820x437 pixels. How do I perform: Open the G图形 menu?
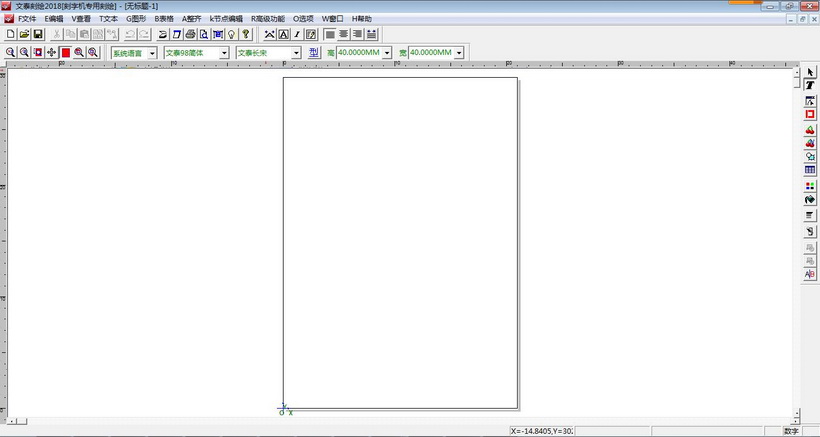(136, 19)
